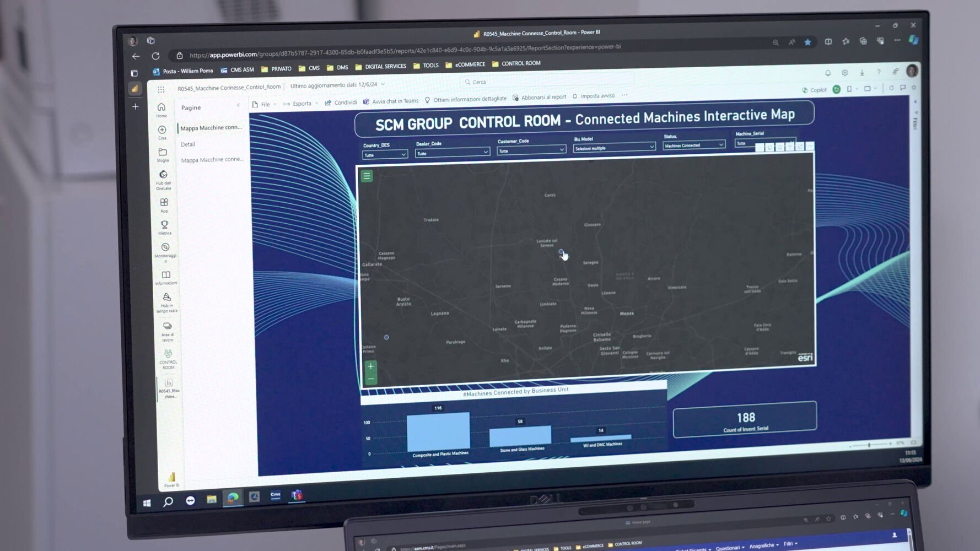Open Aree di lavoro workspaces

(x=168, y=332)
